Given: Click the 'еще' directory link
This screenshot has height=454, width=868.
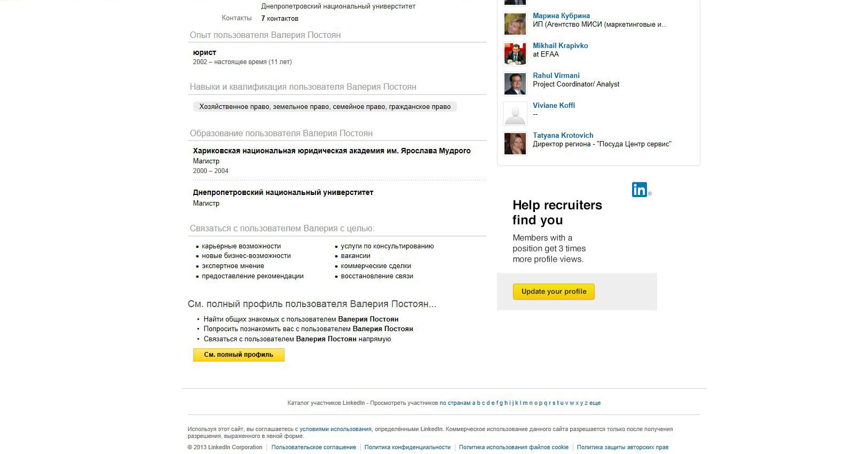Looking at the screenshot, I should point(595,403).
